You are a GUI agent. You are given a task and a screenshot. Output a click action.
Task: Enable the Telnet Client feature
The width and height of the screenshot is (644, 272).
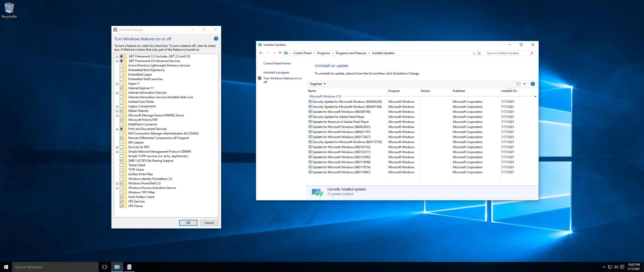pyautogui.click(x=122, y=165)
